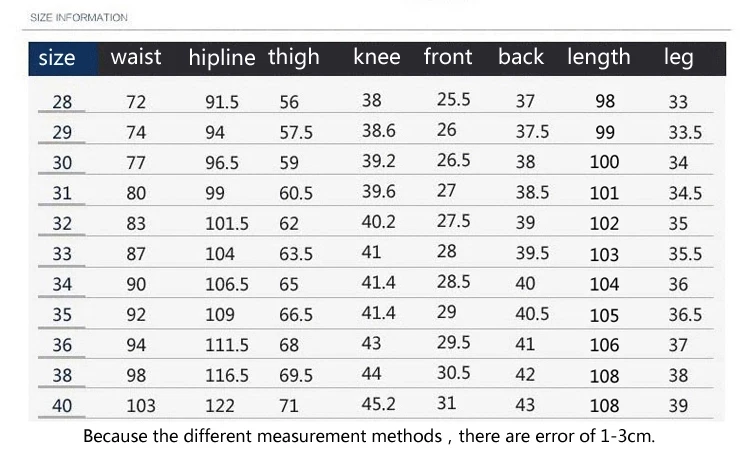This screenshot has width=750, height=463.
Task: Click the thigh column header
Action: tap(294, 58)
